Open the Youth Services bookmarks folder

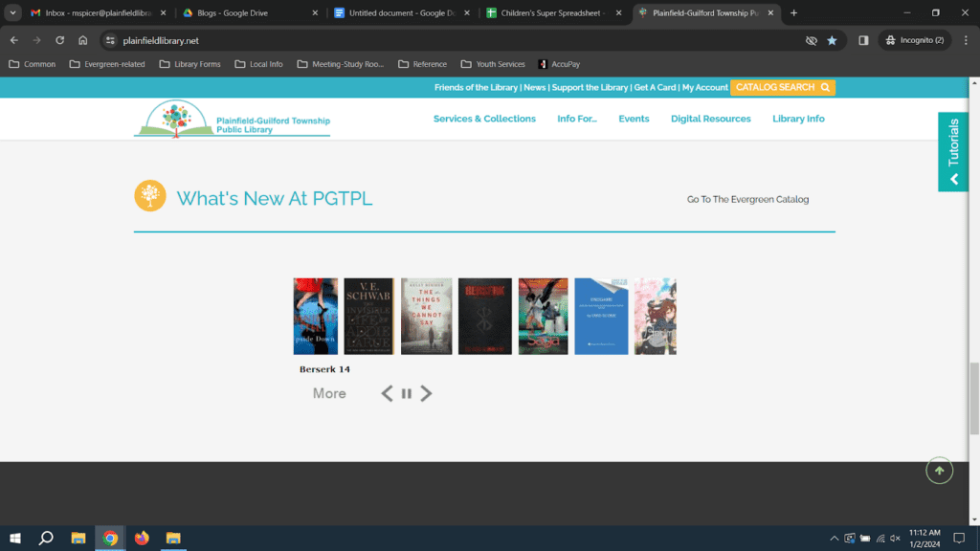click(x=493, y=64)
